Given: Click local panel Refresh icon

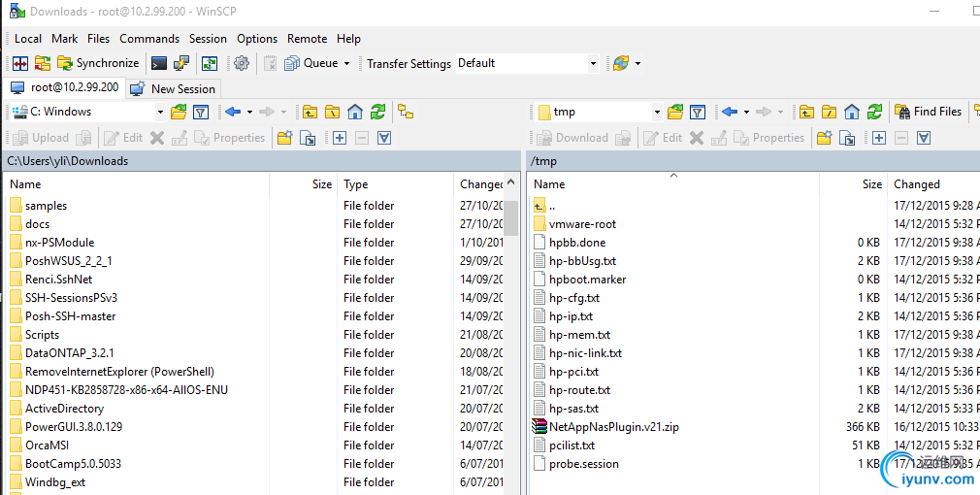Looking at the screenshot, I should pyautogui.click(x=377, y=112).
